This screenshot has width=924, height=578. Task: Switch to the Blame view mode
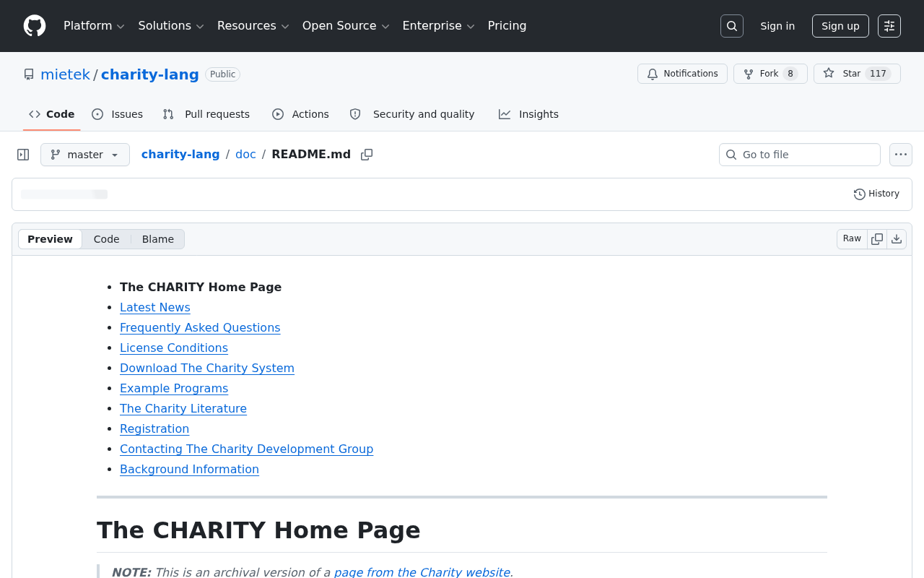coord(158,239)
